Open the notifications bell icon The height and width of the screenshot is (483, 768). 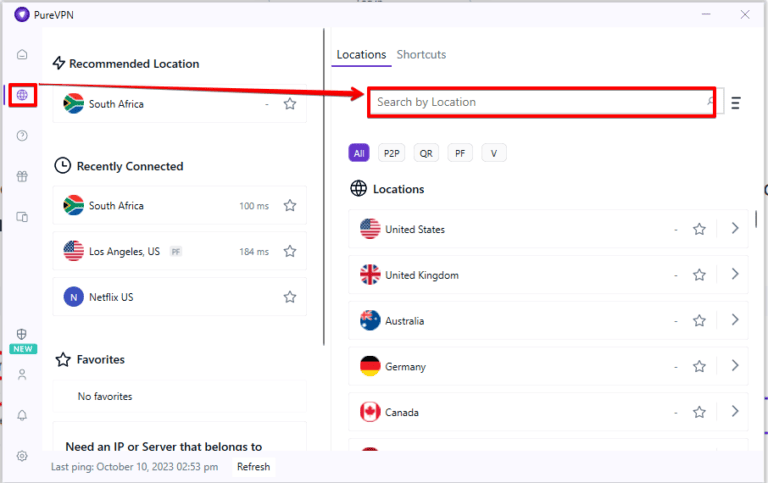(x=22, y=415)
